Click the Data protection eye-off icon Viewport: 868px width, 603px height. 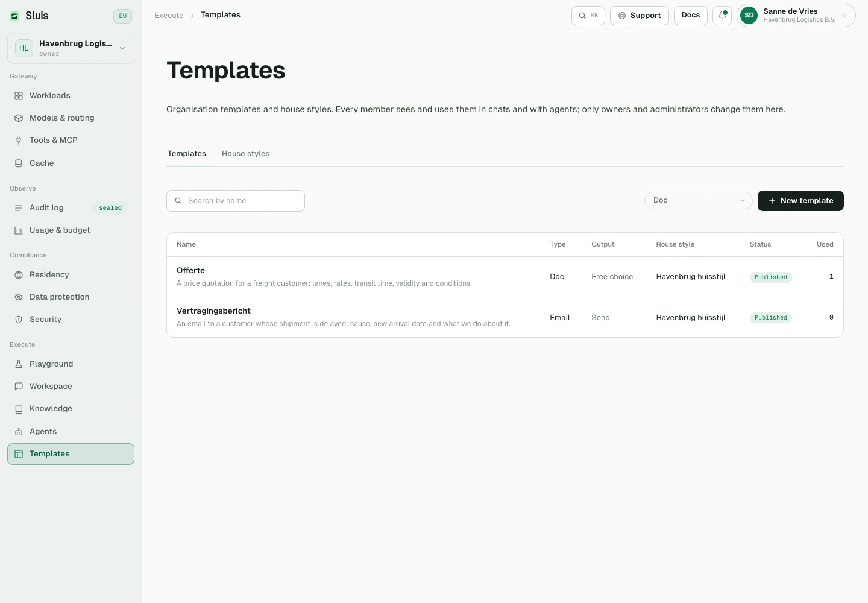[19, 297]
